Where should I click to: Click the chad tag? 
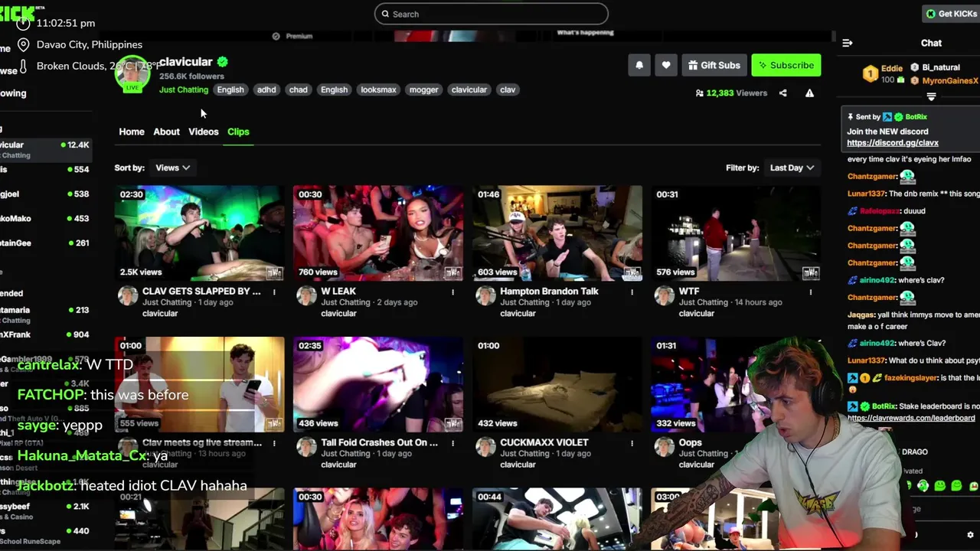[299, 90]
